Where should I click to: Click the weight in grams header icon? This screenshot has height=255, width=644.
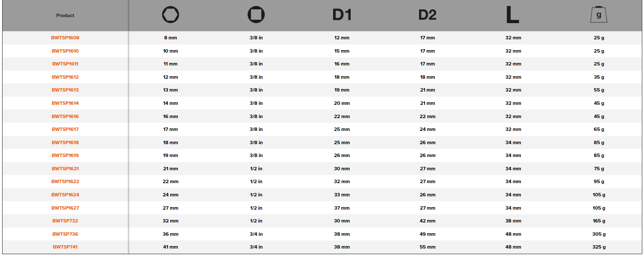pos(599,15)
